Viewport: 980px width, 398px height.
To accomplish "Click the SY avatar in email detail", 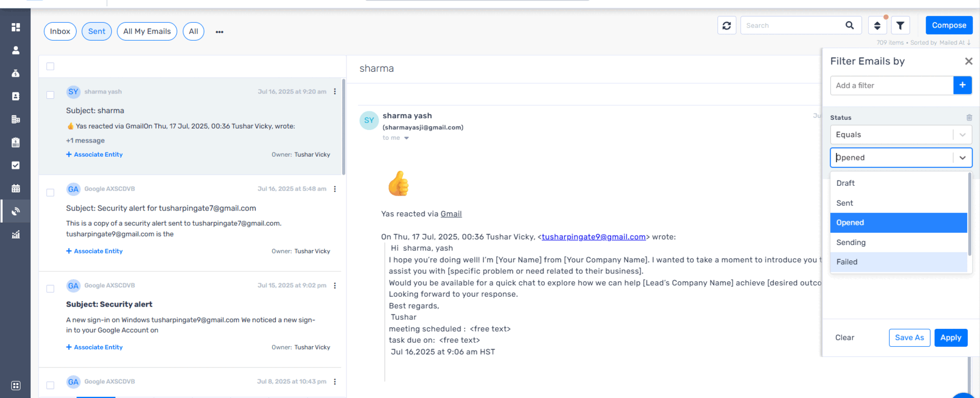I will pyautogui.click(x=369, y=120).
